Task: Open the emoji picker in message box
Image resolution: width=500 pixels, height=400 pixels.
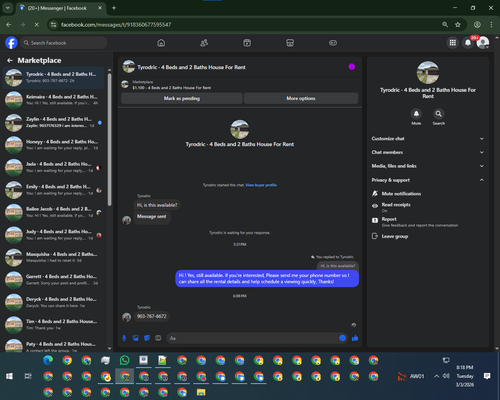Action: pos(342,338)
